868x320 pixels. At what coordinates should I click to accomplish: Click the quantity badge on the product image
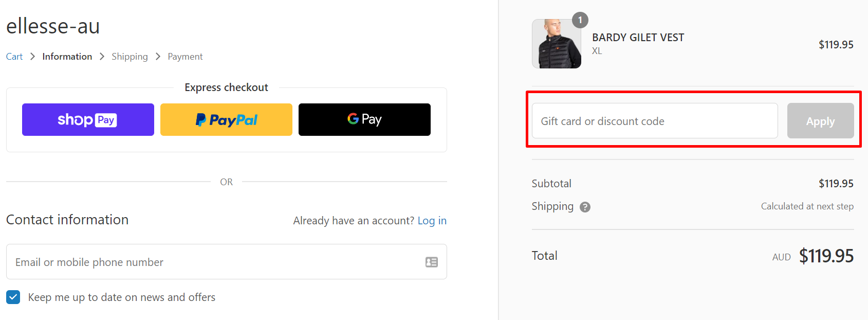pos(580,20)
